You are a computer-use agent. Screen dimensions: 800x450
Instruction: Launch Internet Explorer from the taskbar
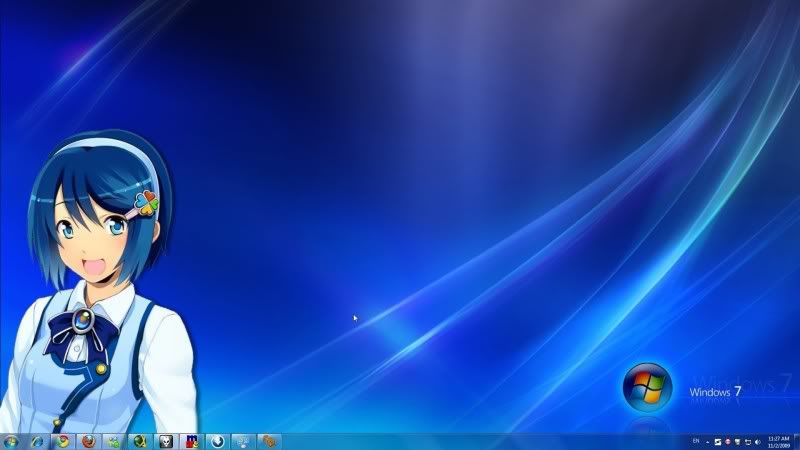click(37, 442)
